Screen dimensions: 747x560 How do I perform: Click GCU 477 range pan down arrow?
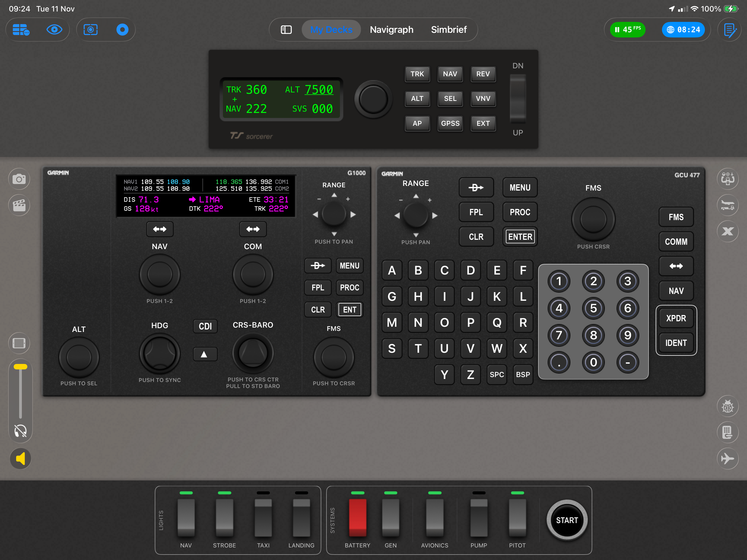click(416, 235)
